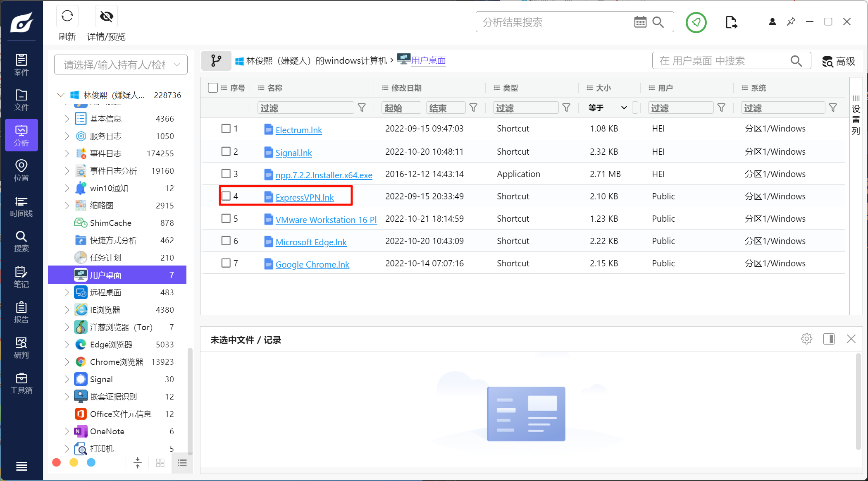Click the branch tree icon beside breadcrumb
This screenshot has width=868, height=481.
(216, 61)
